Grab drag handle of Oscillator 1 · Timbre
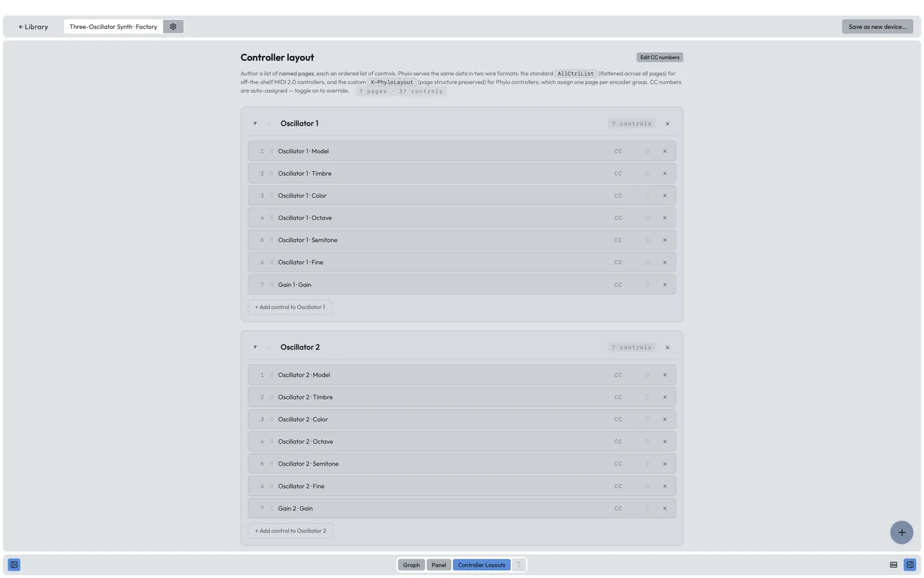 click(271, 173)
